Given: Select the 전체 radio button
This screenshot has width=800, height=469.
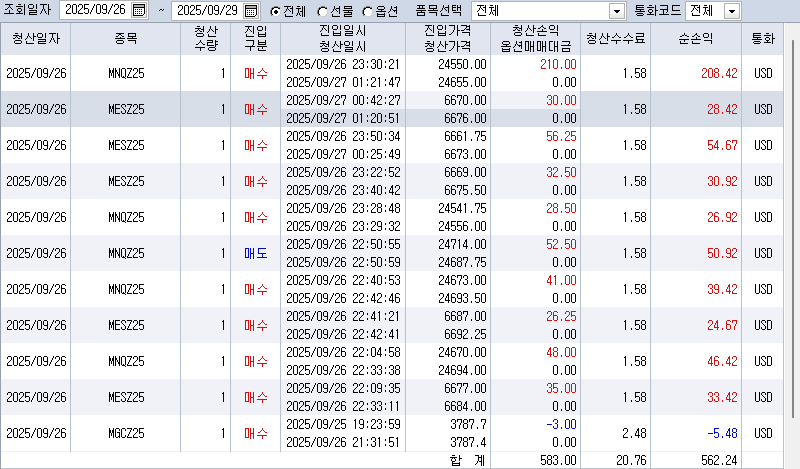Looking at the screenshot, I should pyautogui.click(x=275, y=11).
